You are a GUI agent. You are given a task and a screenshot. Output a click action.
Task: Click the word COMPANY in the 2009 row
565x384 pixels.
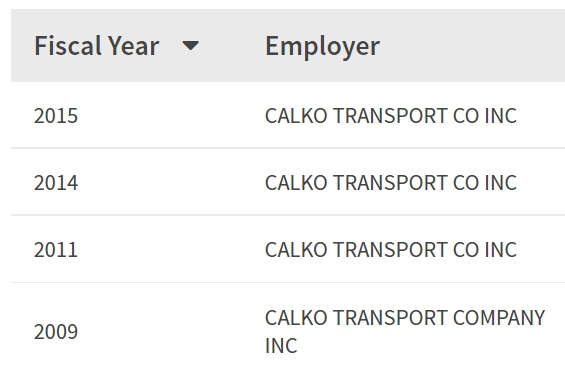click(x=499, y=318)
